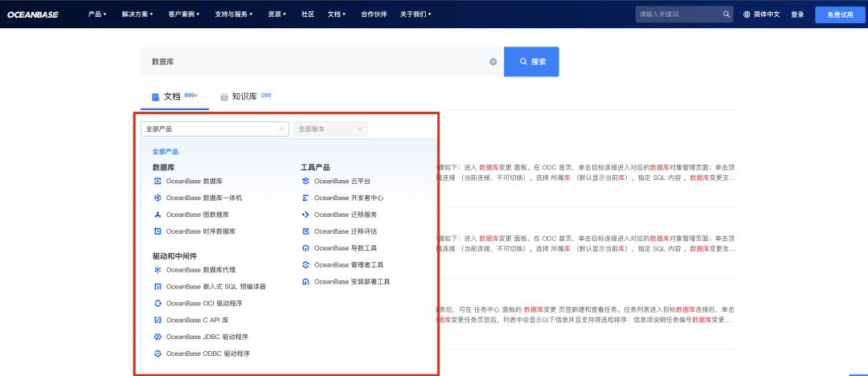Click the OceanBase 云平台 icon
The width and height of the screenshot is (868, 376).
[305, 181]
